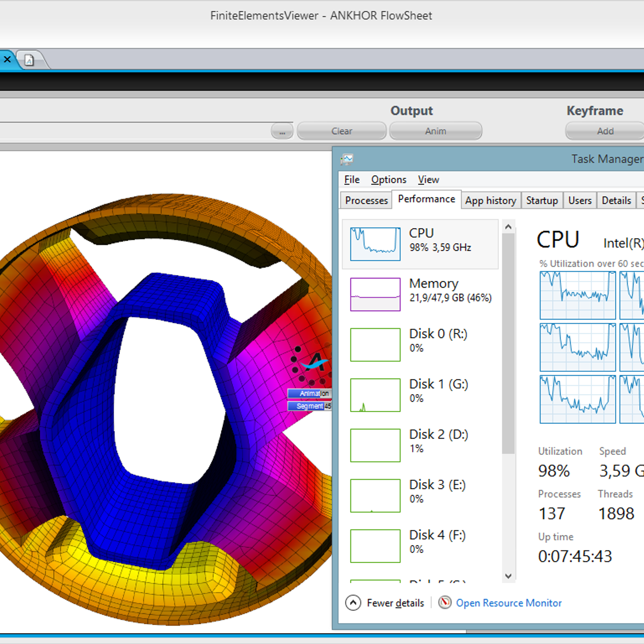Click the Resource Monitor icon
The image size is (644, 644).
(x=445, y=603)
